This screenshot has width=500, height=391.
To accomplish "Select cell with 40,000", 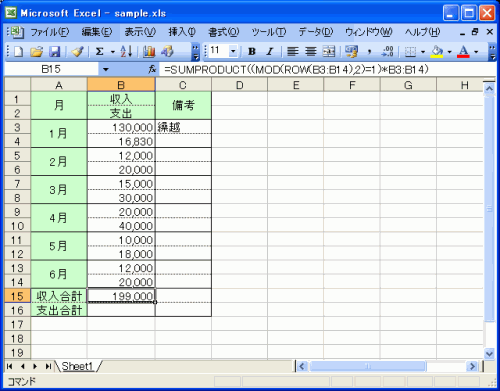I will tap(121, 226).
